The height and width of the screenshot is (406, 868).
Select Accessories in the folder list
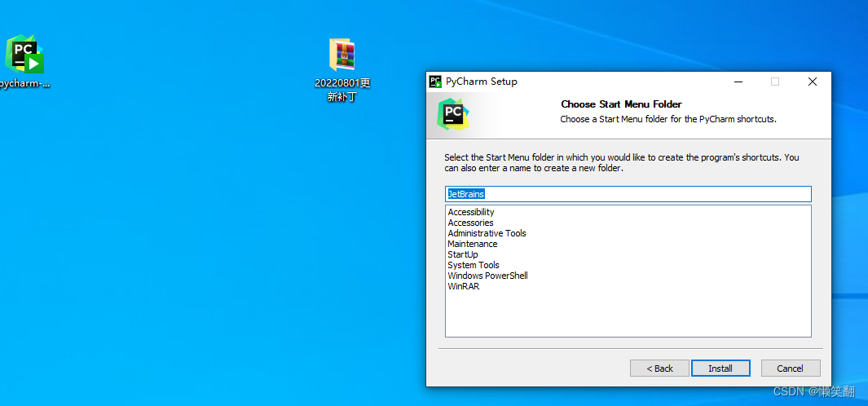coord(470,223)
